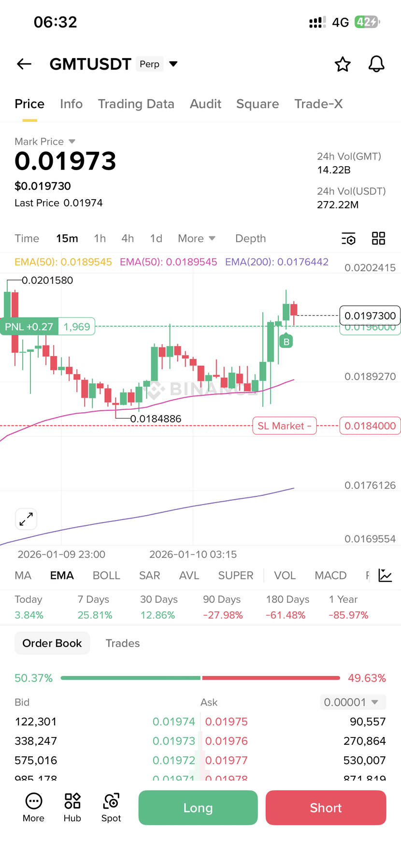Open price alerts via bell icon

click(376, 64)
